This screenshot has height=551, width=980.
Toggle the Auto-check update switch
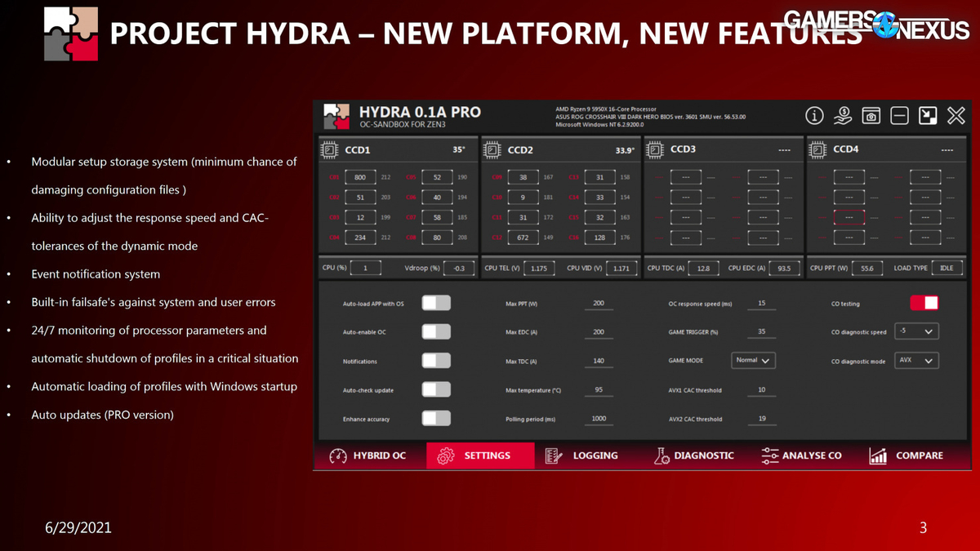[x=436, y=389]
